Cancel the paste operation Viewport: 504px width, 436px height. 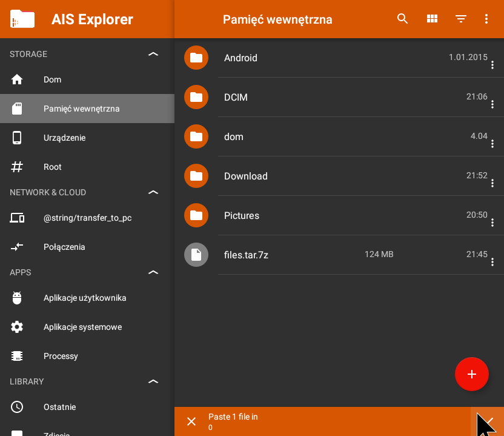191,421
